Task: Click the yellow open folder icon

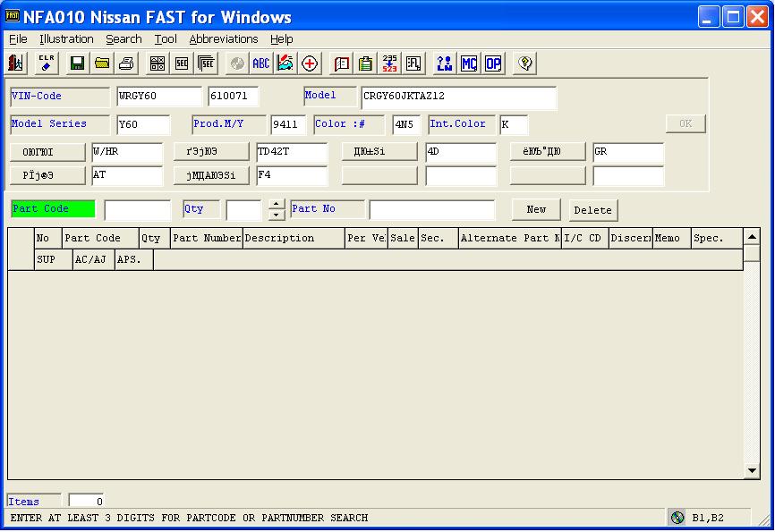Action: [x=102, y=63]
